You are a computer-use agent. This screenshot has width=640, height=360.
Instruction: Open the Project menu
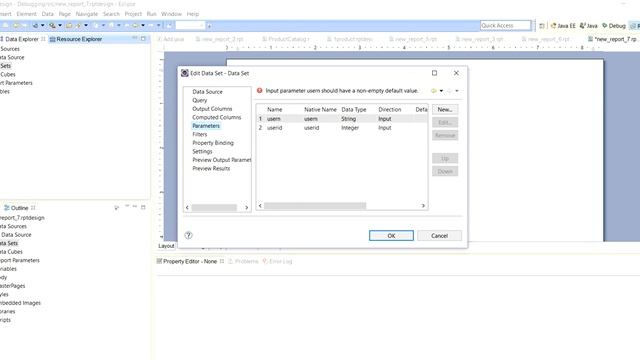[x=133, y=14]
